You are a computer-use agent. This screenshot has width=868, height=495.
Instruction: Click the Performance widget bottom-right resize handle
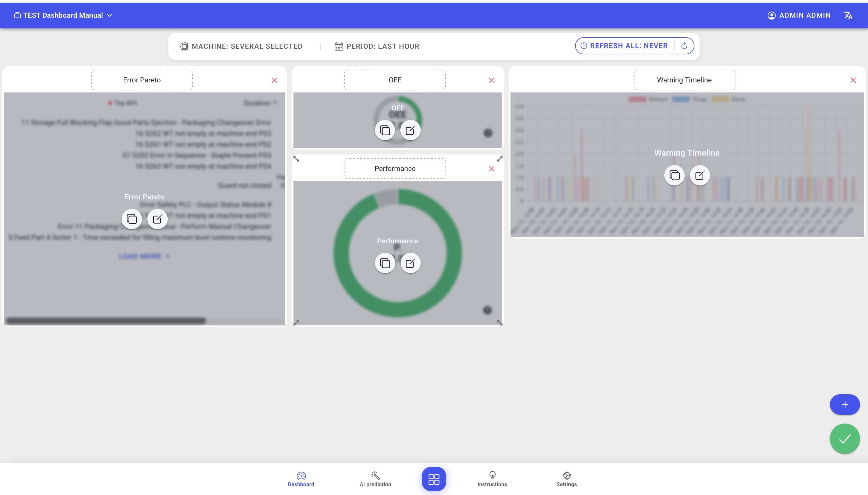point(500,323)
